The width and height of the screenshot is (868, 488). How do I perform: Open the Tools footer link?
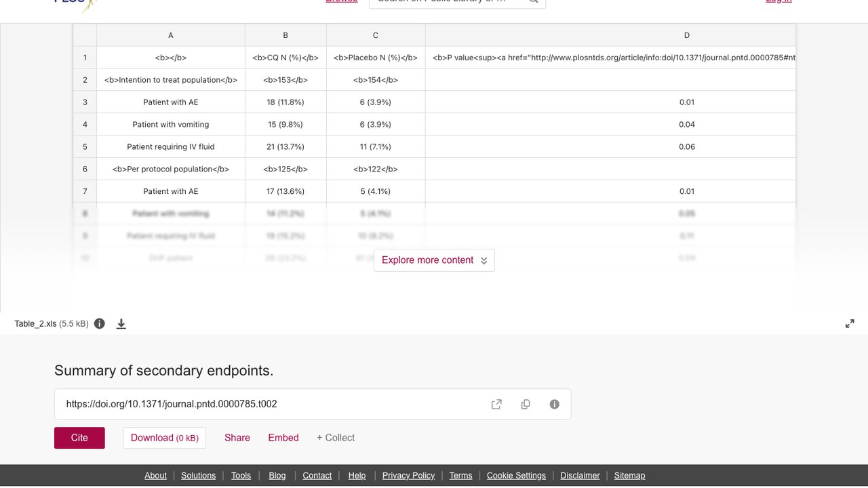click(x=241, y=476)
